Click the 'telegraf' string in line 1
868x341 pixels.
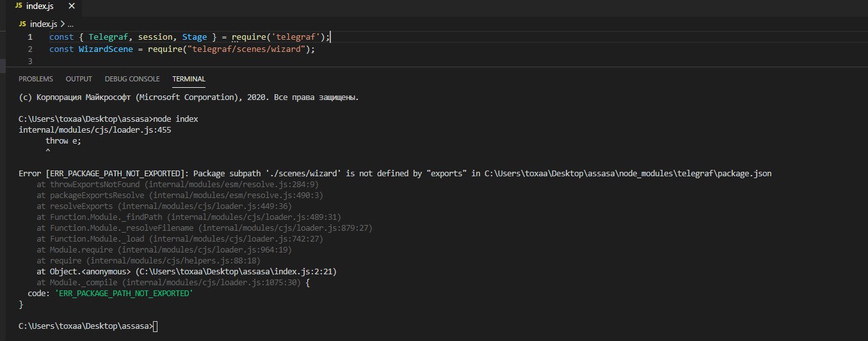(295, 37)
